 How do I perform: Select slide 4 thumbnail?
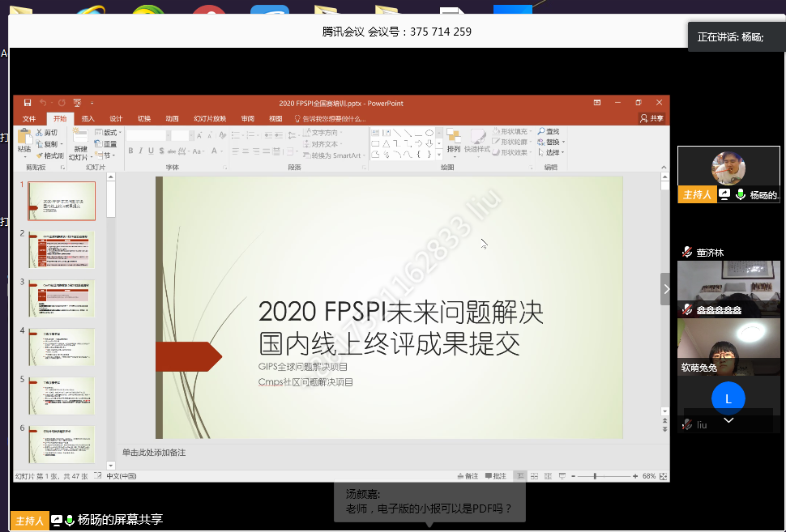(x=62, y=347)
